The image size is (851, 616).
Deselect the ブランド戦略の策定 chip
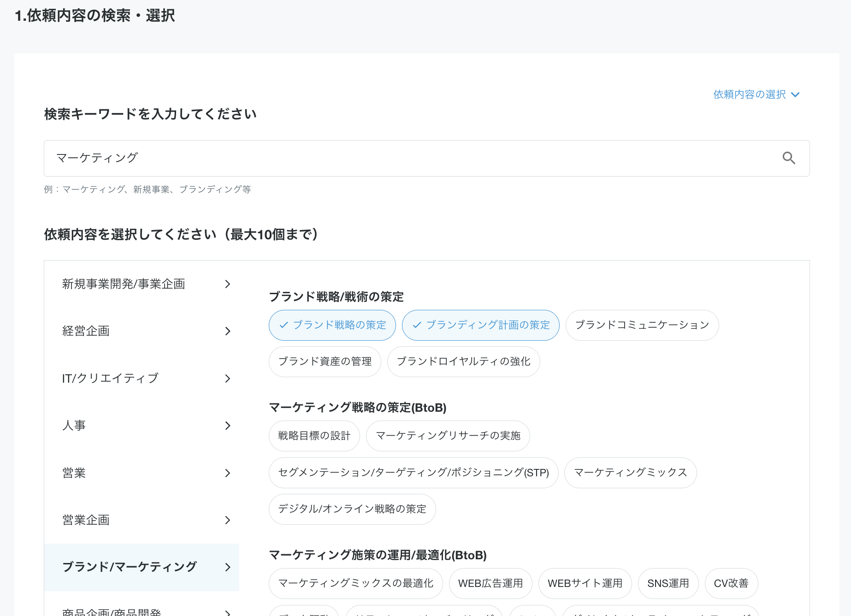pyautogui.click(x=332, y=325)
